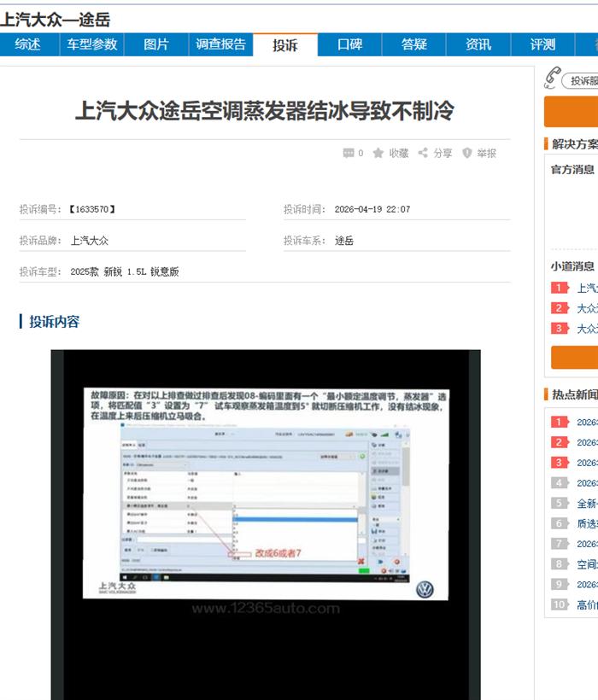Select the 口碑 tab
The height and width of the screenshot is (700, 598).
[349, 44]
